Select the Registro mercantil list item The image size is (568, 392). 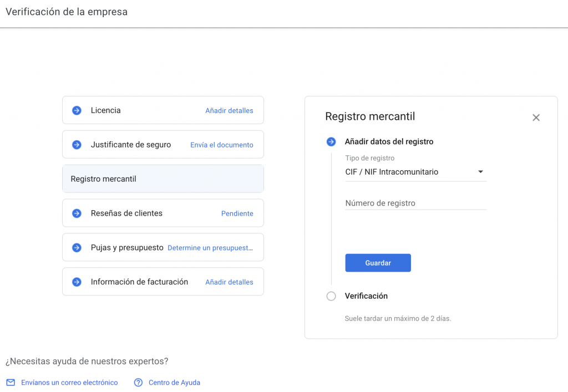coord(163,179)
